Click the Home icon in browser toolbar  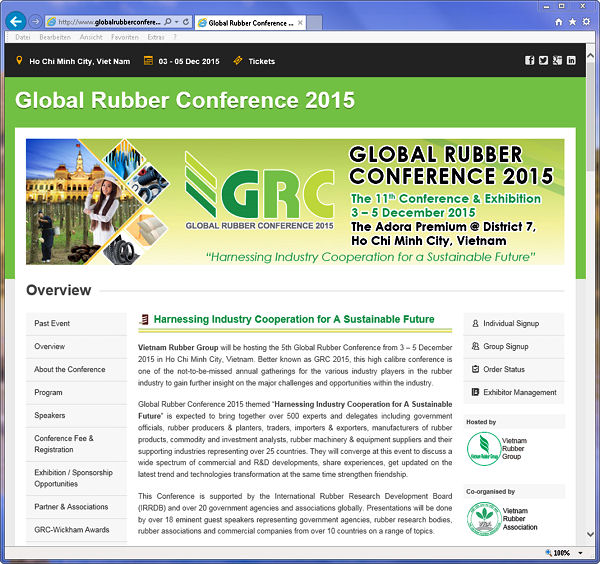(559, 22)
